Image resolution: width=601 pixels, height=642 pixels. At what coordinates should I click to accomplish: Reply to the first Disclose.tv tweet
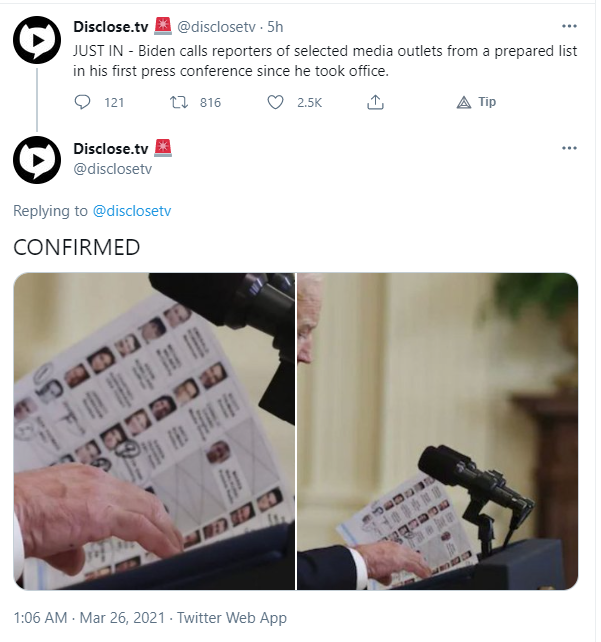point(82,102)
